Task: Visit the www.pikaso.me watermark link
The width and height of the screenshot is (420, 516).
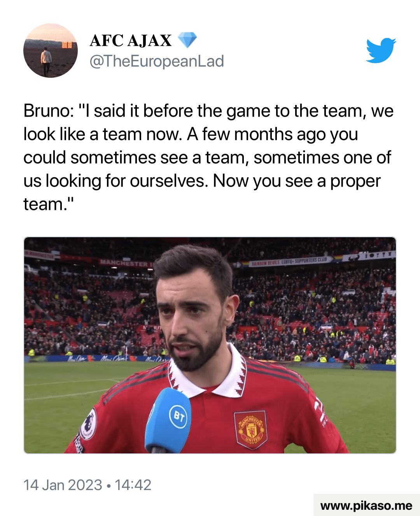Action: point(366,506)
